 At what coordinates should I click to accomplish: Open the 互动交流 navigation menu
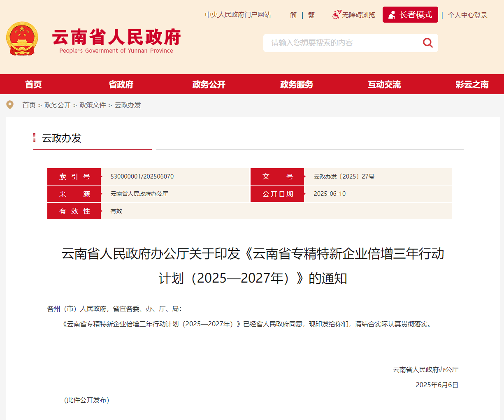pos(384,84)
